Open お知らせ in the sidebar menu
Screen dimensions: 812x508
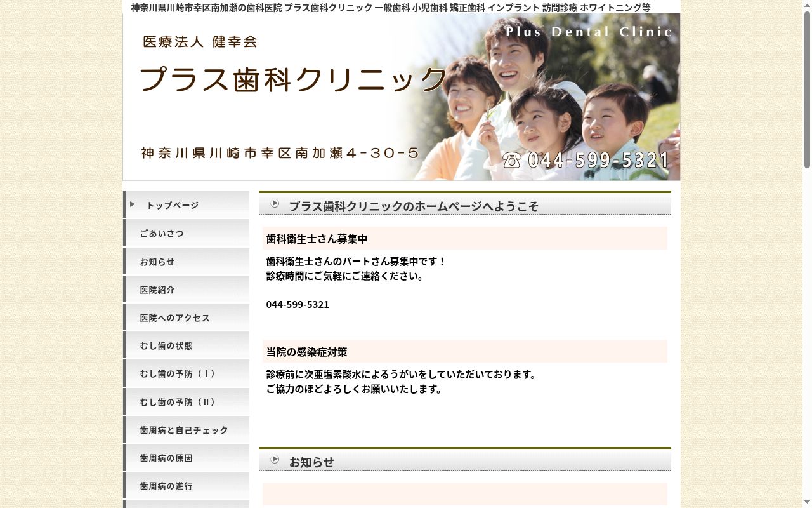pos(187,262)
